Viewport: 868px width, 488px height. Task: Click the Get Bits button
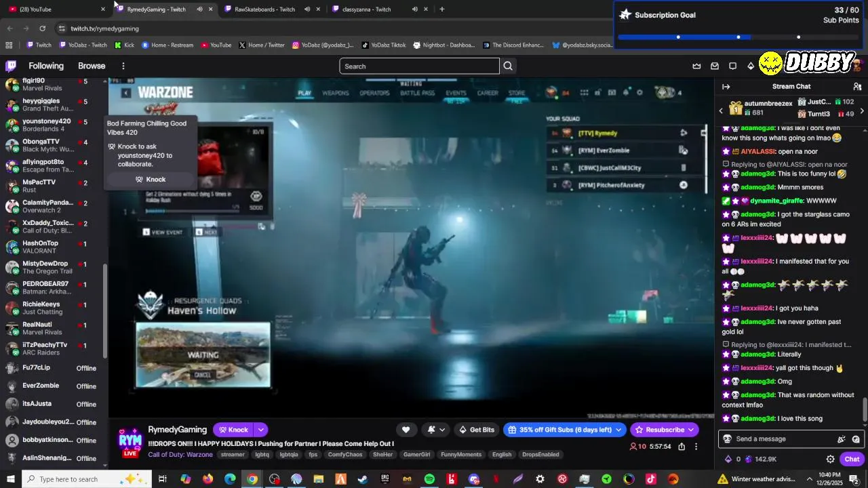point(477,430)
